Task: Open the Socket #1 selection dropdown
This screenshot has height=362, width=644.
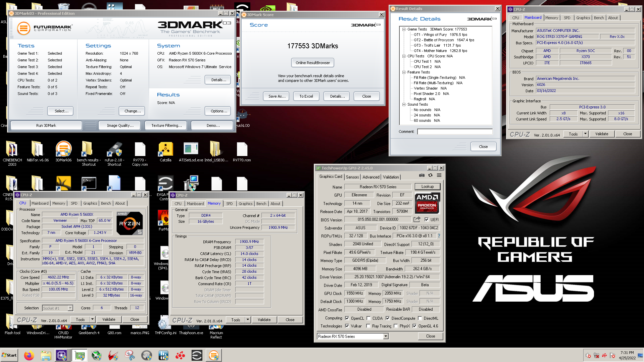Action: click(70, 308)
